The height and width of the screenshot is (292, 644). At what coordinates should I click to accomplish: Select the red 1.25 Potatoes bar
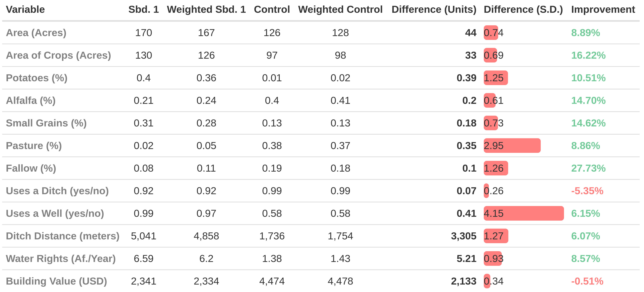pos(495,78)
